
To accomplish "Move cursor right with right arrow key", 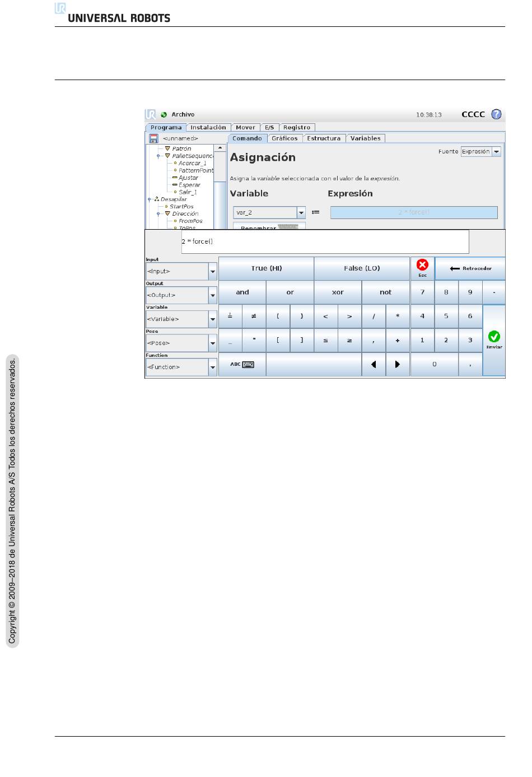I will click(398, 364).
